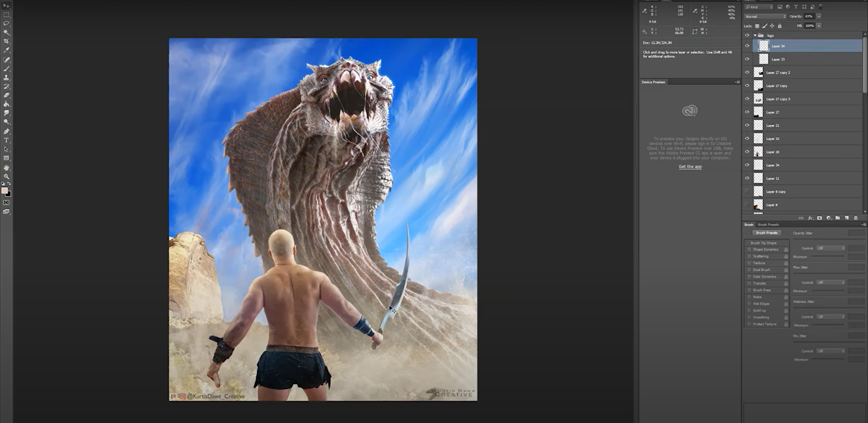This screenshot has height=423, width=868.
Task: Select the Lasso tool
Action: point(6,24)
